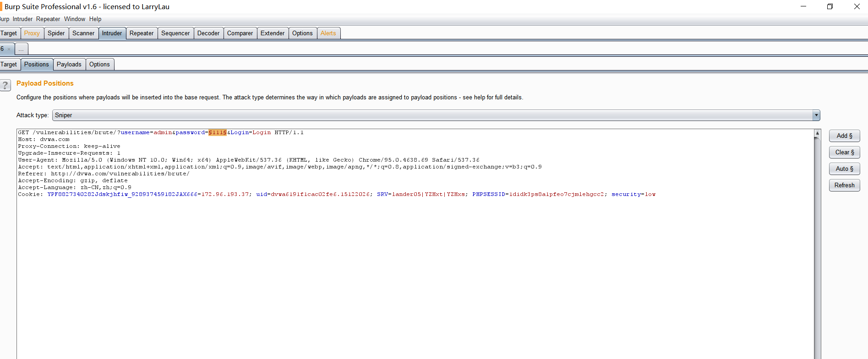Open new attack tab marked with ellipsis
The image size is (868, 359).
point(22,49)
